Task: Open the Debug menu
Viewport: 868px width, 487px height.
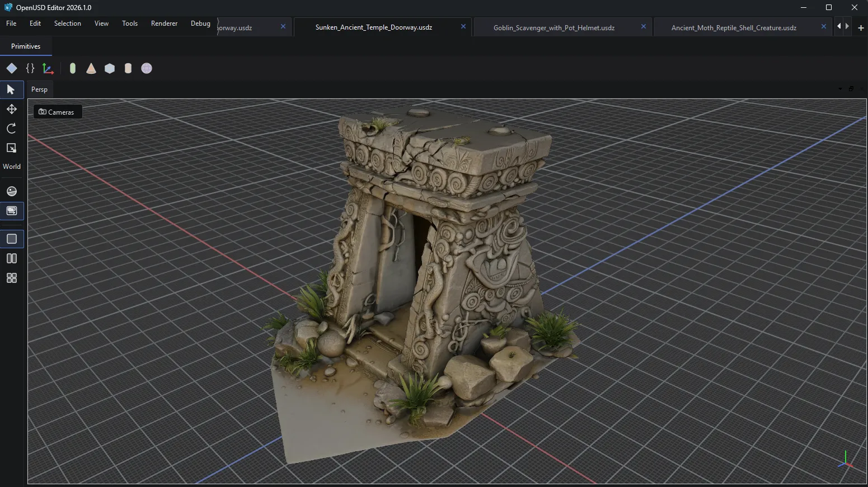Action: (x=200, y=23)
